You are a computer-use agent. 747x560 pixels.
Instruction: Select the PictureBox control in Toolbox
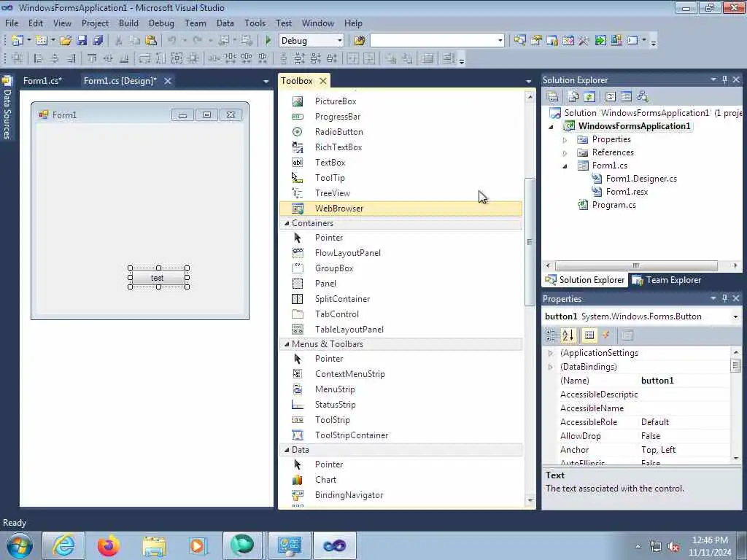tap(336, 101)
